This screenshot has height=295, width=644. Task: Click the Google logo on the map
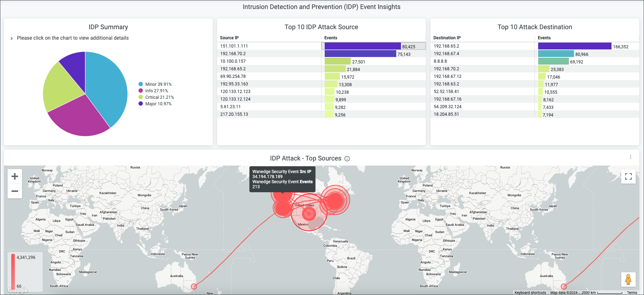coord(18,290)
